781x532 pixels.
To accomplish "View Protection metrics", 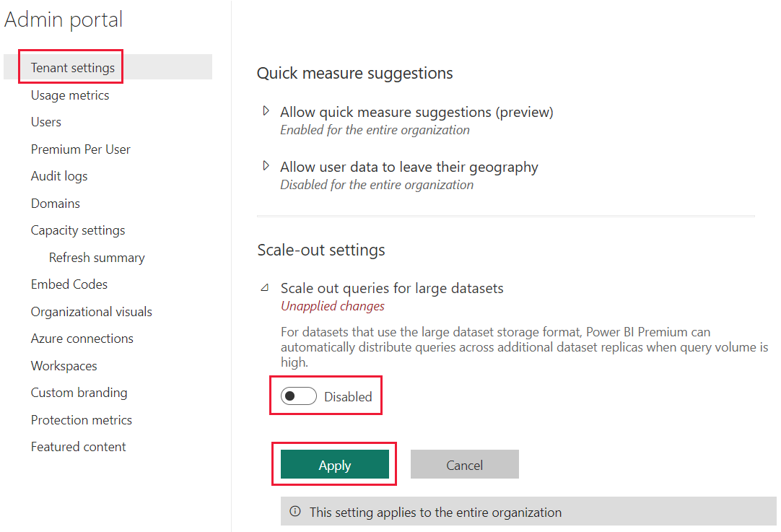I will 81,419.
